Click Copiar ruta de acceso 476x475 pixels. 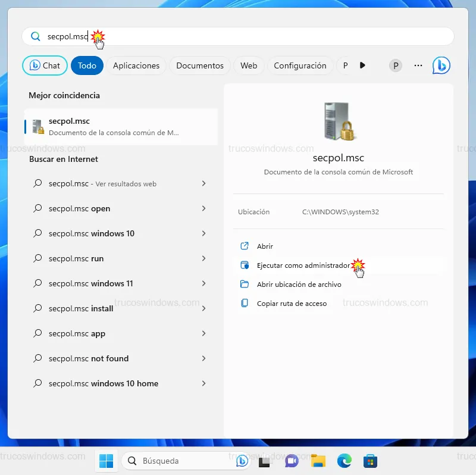click(292, 304)
